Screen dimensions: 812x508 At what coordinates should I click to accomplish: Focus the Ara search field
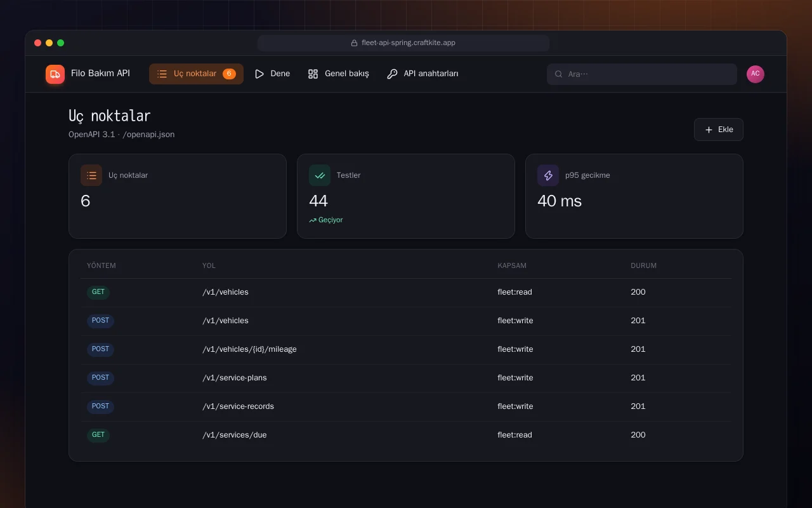click(x=642, y=74)
